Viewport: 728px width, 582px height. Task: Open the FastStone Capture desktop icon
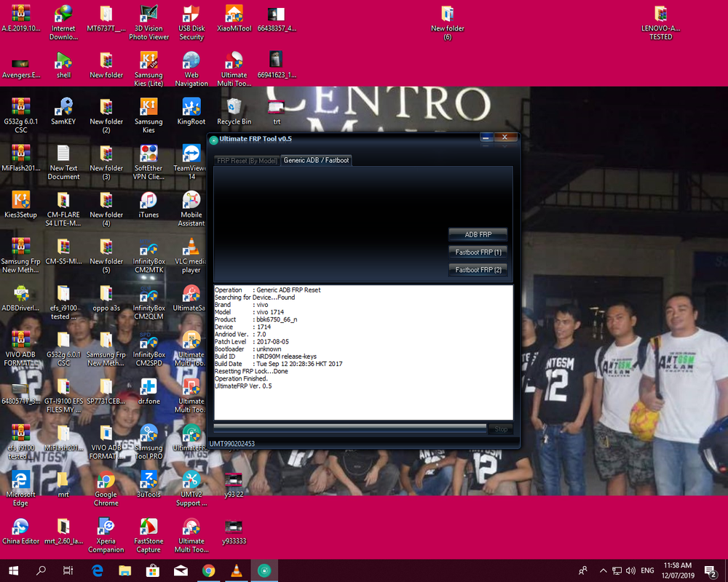coord(149,535)
